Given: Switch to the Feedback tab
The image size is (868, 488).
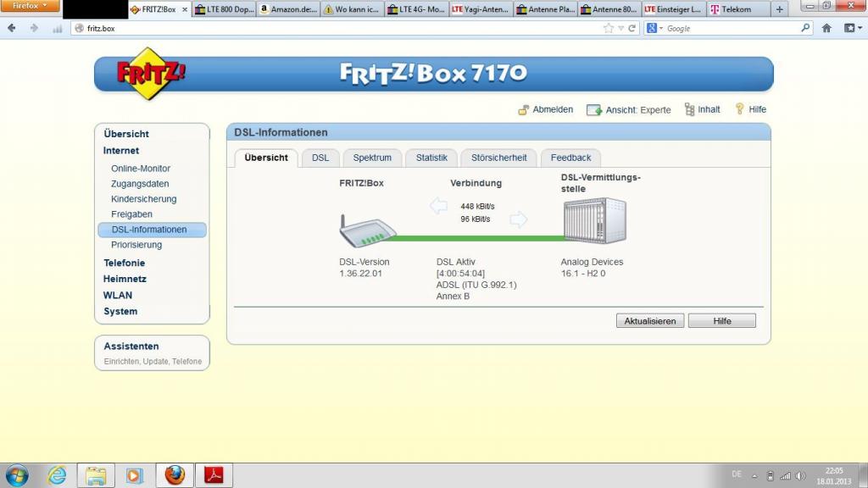Looking at the screenshot, I should pyautogui.click(x=570, y=158).
